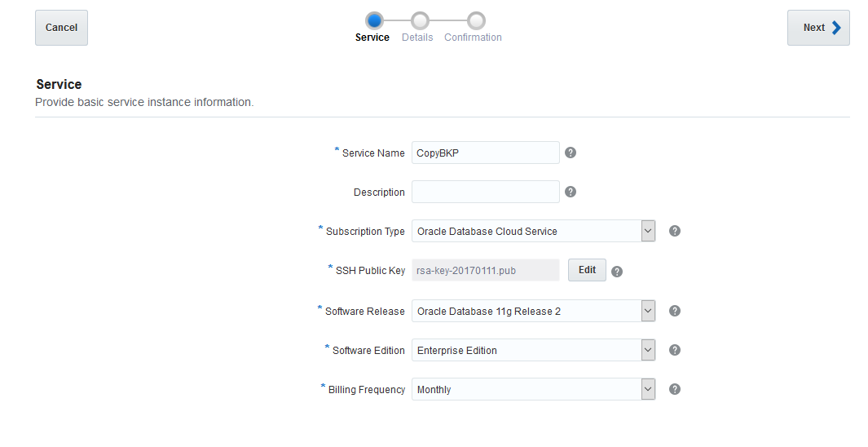The height and width of the screenshot is (447, 868).
Task: Open help for Subscription Type
Action: (x=675, y=231)
